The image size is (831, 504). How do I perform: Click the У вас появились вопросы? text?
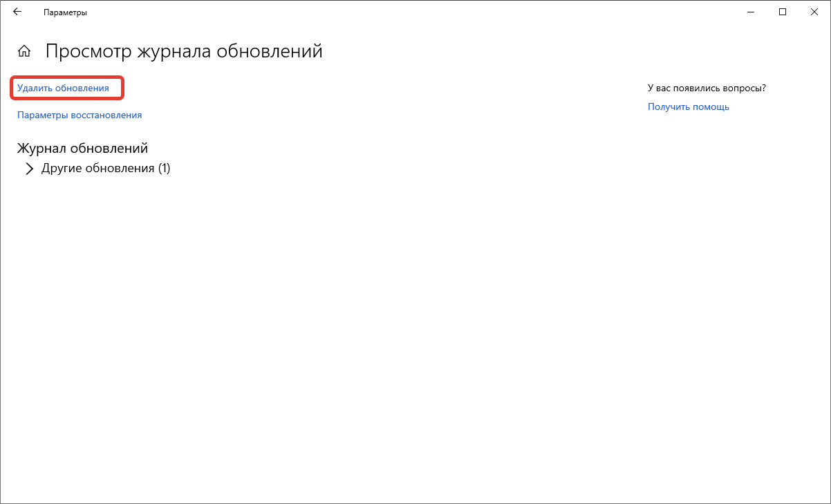click(707, 88)
